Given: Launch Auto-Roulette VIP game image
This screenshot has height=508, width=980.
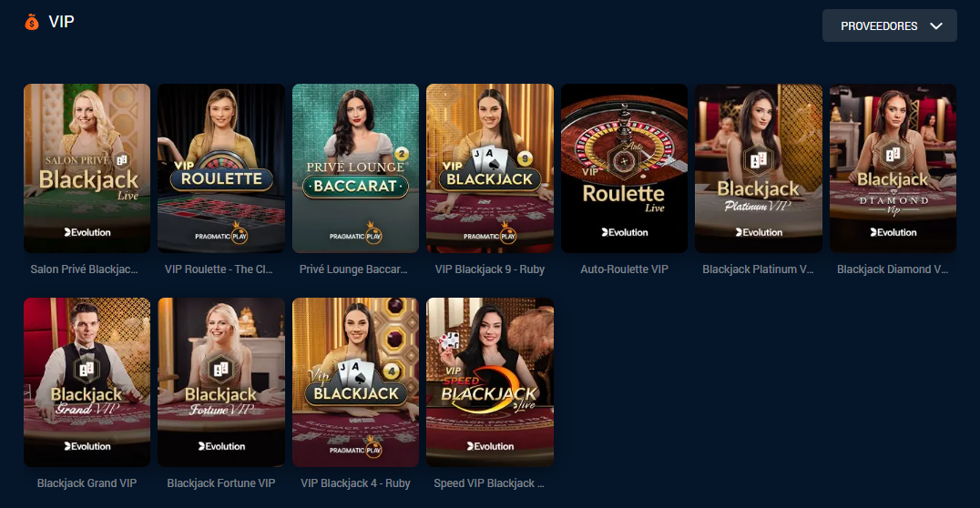Looking at the screenshot, I should click(x=625, y=168).
